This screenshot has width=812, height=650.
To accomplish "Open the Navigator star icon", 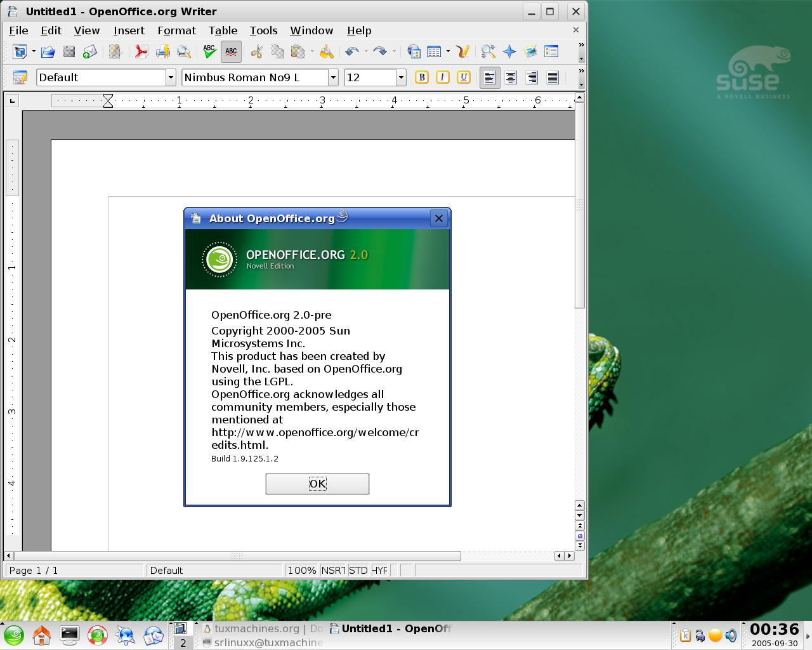I will (x=509, y=52).
